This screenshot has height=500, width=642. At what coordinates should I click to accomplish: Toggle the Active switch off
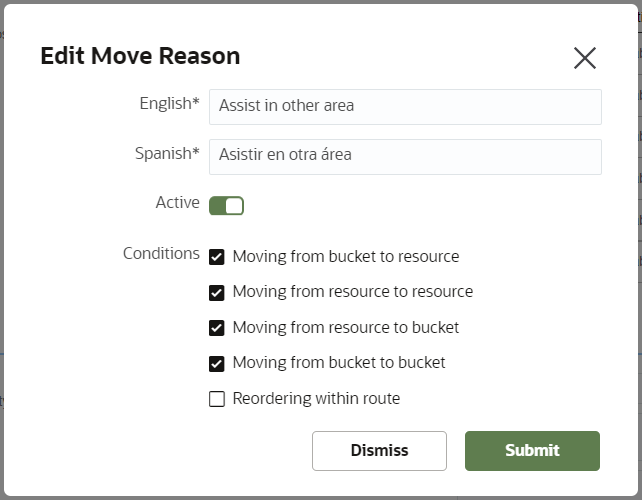[226, 206]
